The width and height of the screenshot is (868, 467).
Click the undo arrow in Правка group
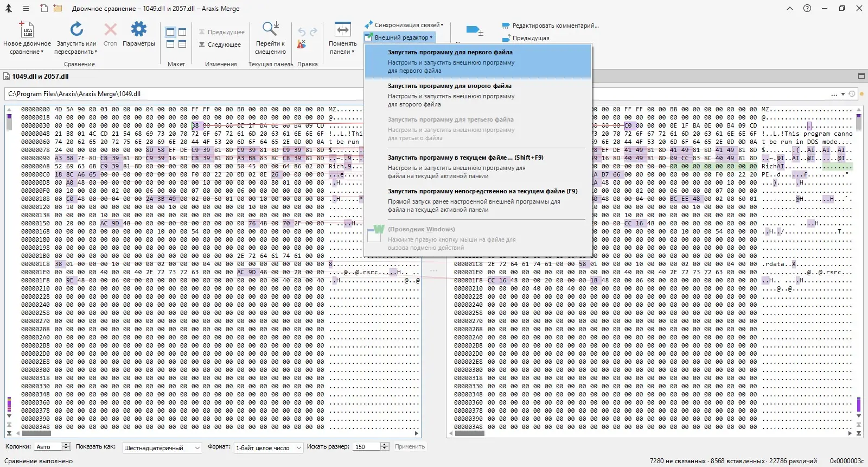click(302, 32)
